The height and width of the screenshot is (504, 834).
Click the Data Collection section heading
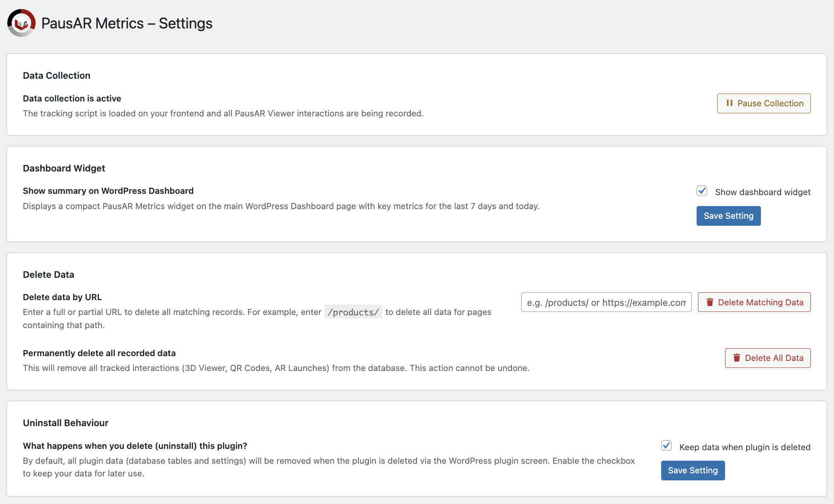coord(56,75)
